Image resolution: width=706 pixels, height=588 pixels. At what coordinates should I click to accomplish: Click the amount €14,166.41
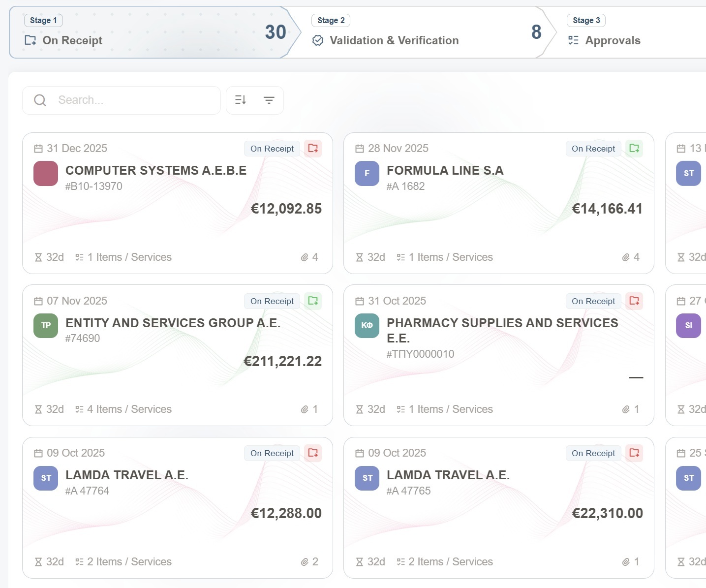(608, 209)
